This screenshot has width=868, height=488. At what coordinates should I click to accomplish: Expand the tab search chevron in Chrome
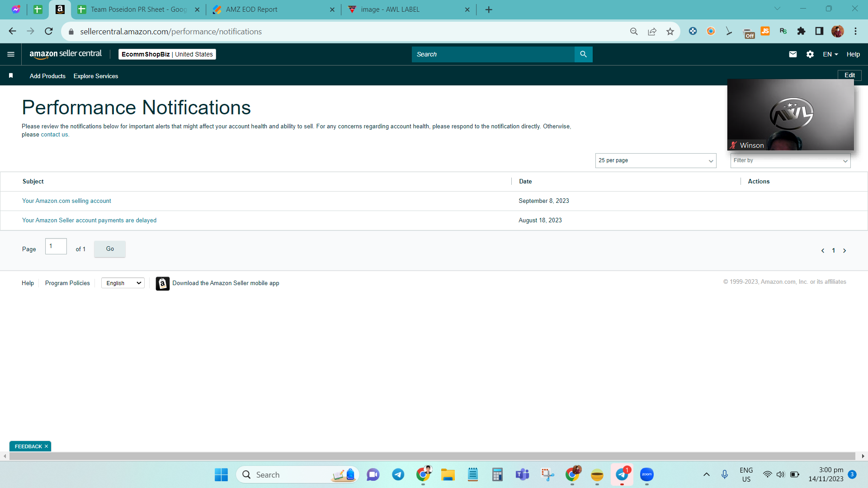coord(777,9)
